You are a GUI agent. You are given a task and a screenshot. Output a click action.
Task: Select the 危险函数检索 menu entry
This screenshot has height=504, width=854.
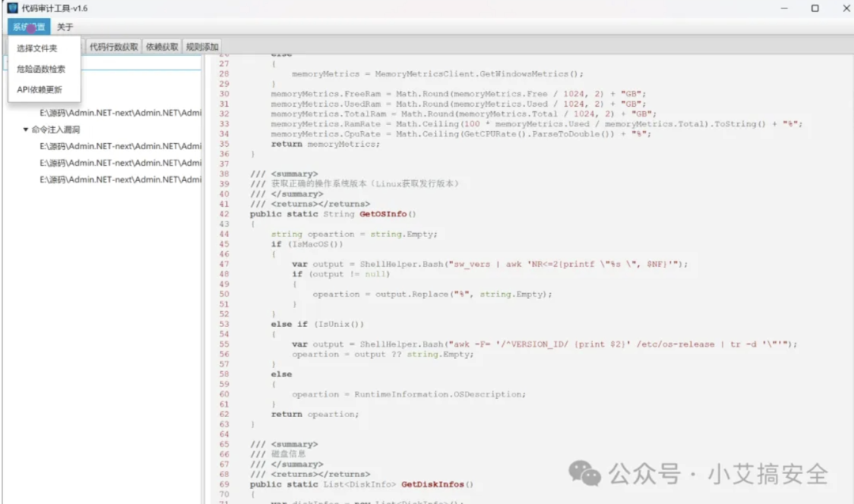41,70
